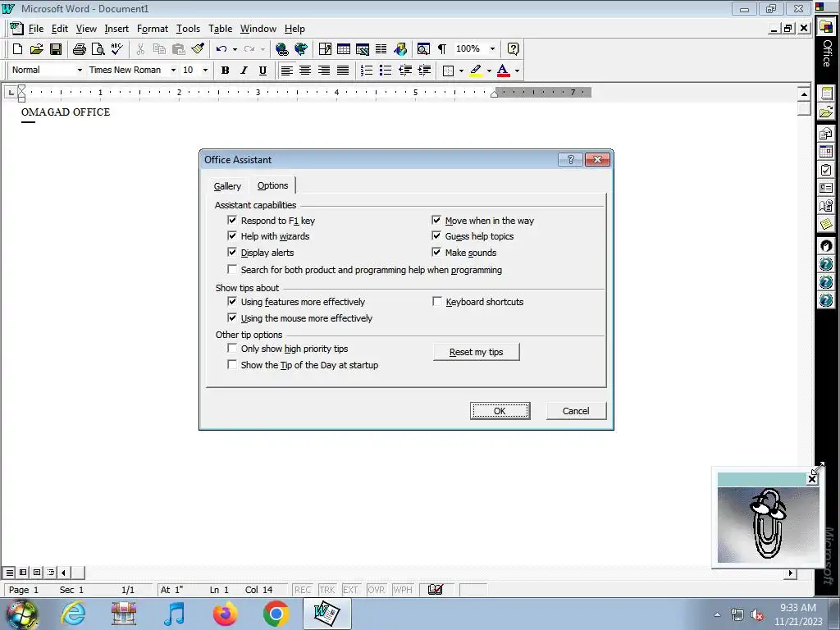Expand the undo history arrow

point(235,49)
